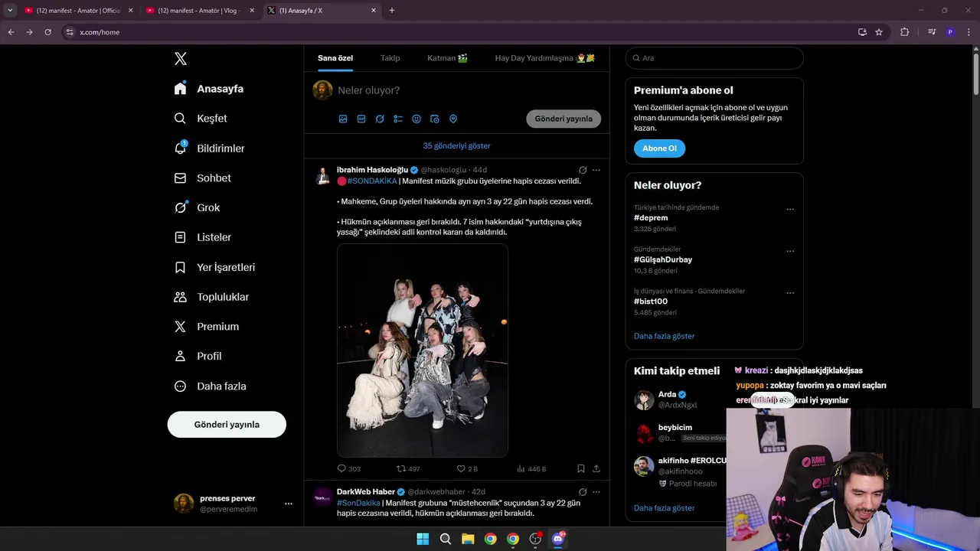Open File Explorer from taskbar
The image size is (980, 551).
(468, 539)
